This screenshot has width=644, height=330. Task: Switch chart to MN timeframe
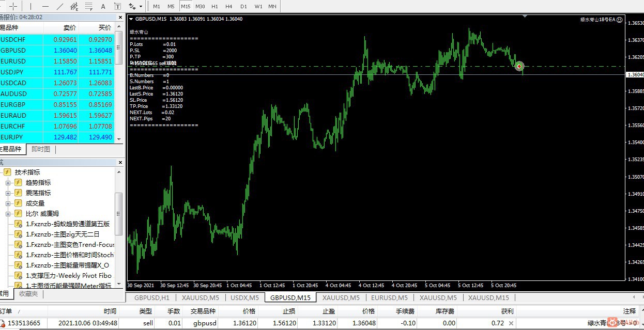[x=272, y=6]
